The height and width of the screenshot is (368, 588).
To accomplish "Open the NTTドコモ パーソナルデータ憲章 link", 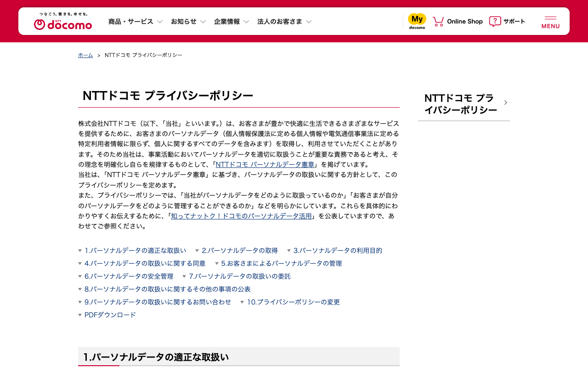I will [265, 165].
